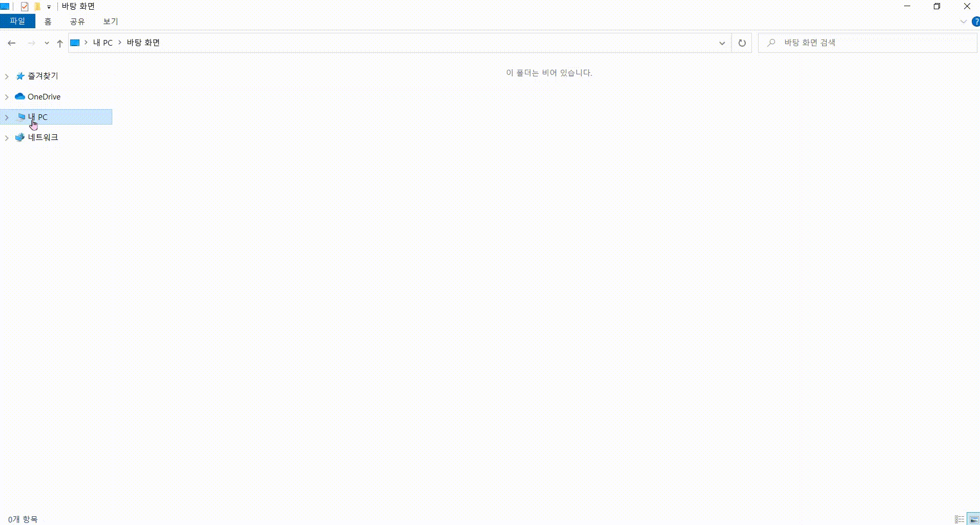Screen dimensions: 980x525
Task: Go up one folder level
Action: tap(60, 43)
